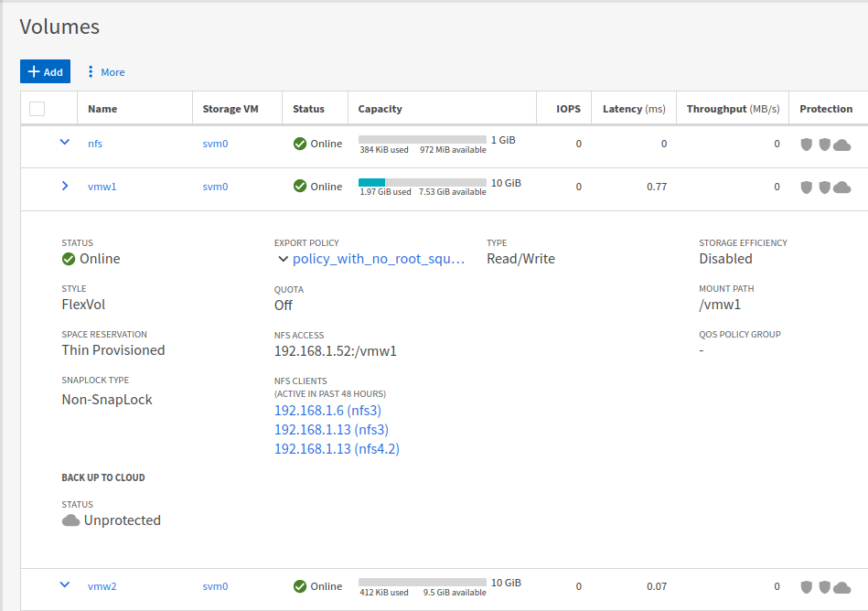The image size is (868, 611).
Task: Click the cloud backup icon for vmw2
Action: (842, 587)
